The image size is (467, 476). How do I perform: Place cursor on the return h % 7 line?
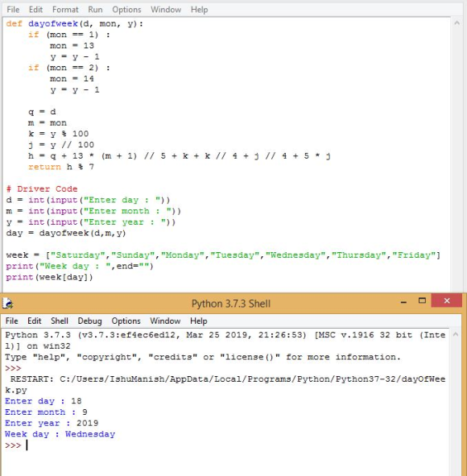61,167
